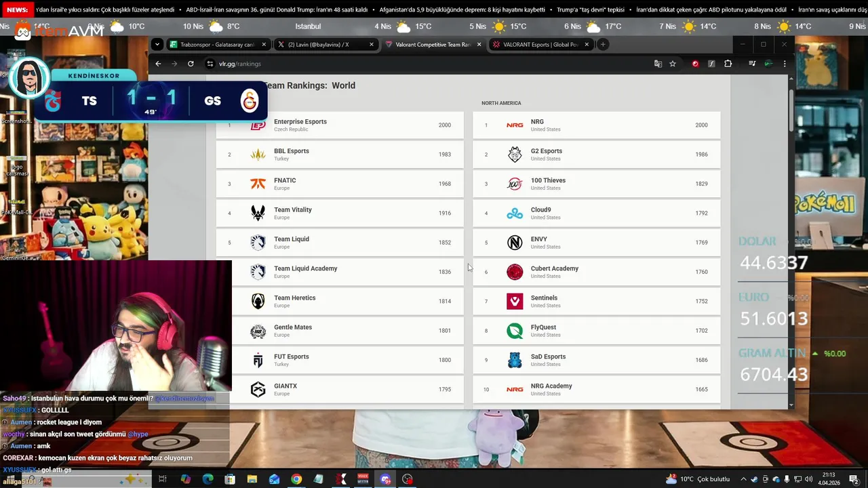Viewport: 868px width, 488px height.
Task: Click G2 Esports rating 1986
Action: pyautogui.click(x=701, y=155)
